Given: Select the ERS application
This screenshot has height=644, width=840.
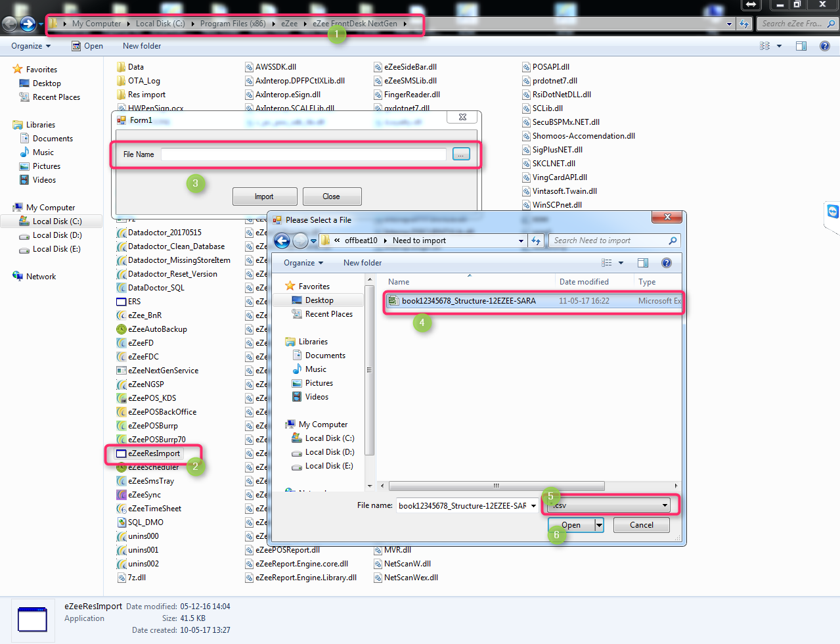Looking at the screenshot, I should pyautogui.click(x=129, y=302).
